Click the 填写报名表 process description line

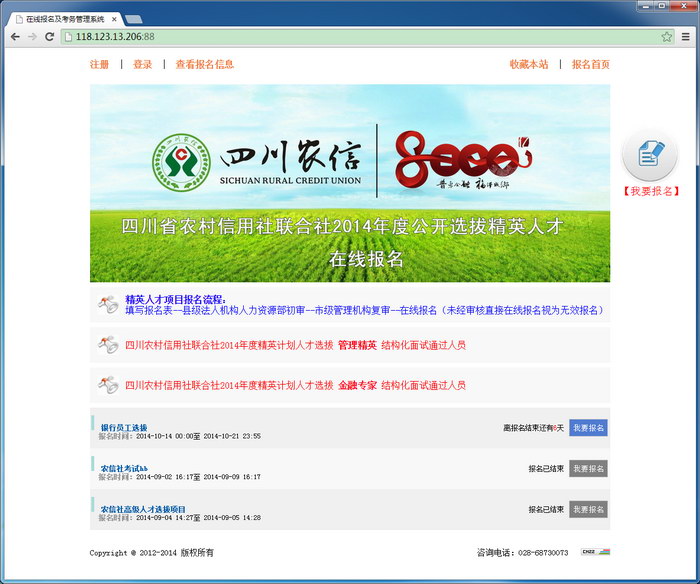click(366, 310)
